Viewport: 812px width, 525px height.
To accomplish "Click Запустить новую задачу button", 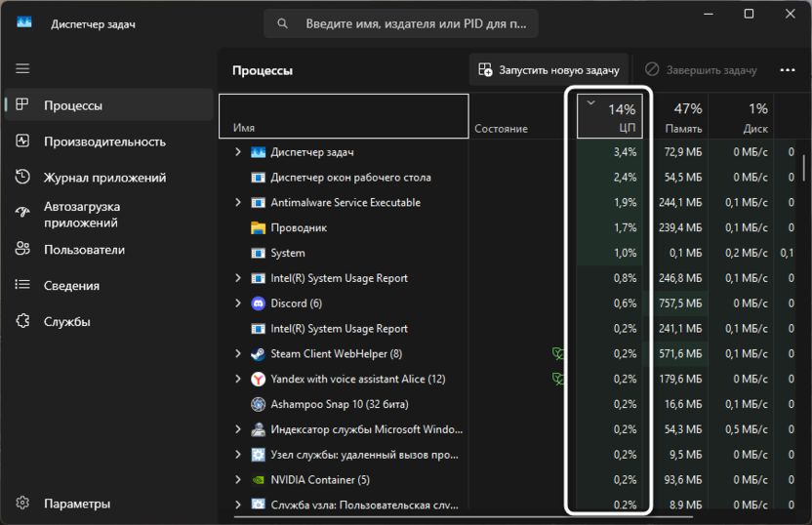I will (549, 70).
